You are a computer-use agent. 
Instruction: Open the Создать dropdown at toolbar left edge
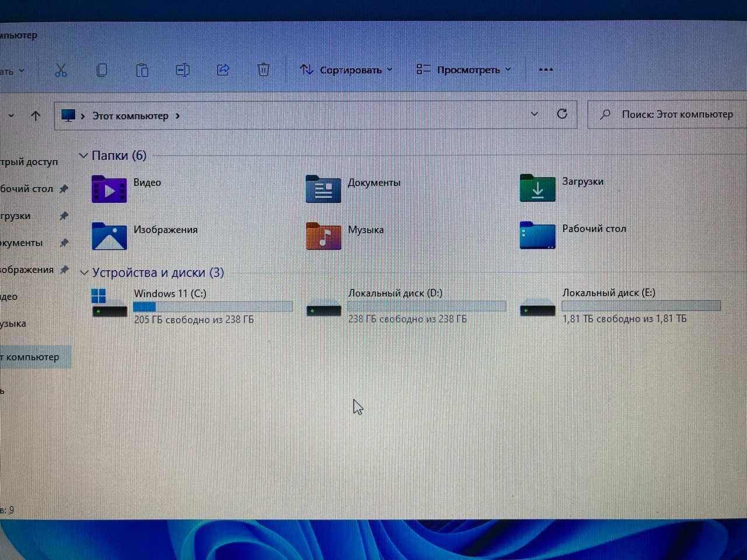[x=12, y=71]
